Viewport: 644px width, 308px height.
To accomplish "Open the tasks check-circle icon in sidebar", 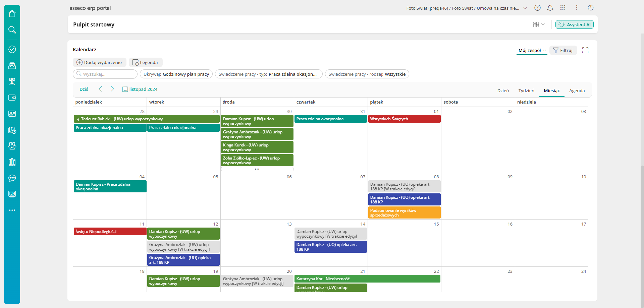I will [x=12, y=49].
